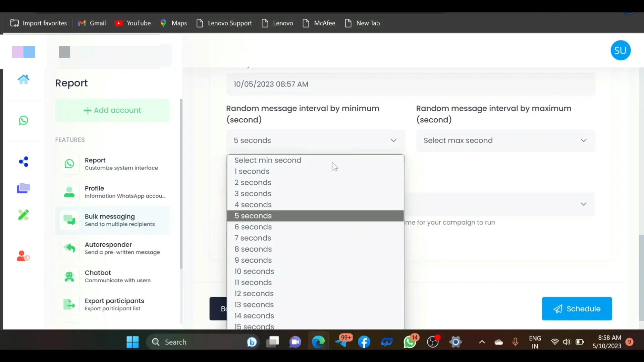Open the Autoresponder feature
644x362 pixels.
(x=69, y=248)
